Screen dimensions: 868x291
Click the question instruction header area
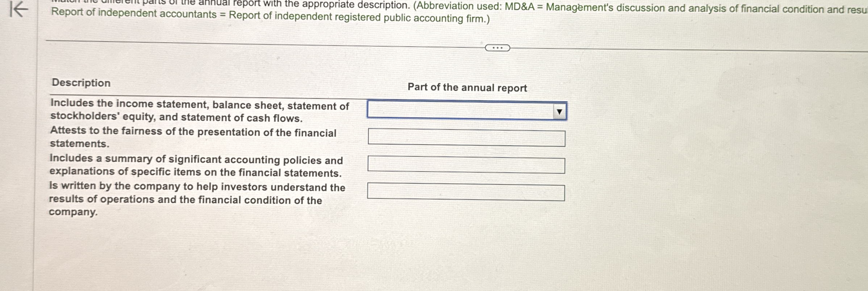(326, 11)
